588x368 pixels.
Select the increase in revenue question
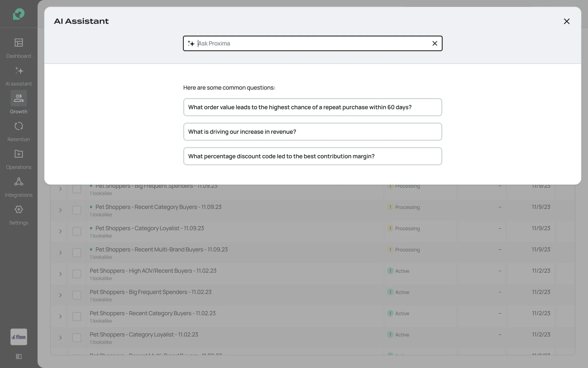(x=312, y=132)
